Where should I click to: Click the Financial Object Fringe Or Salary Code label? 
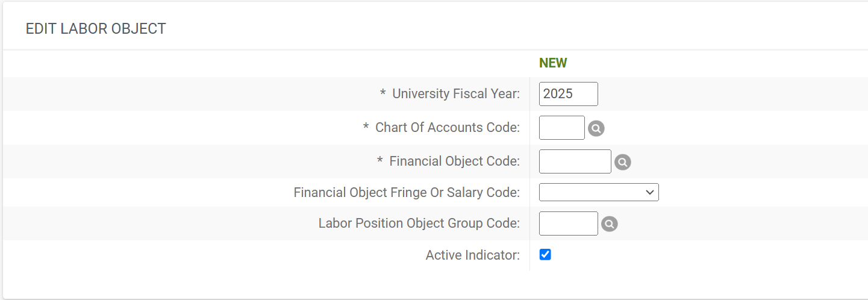coord(407,193)
